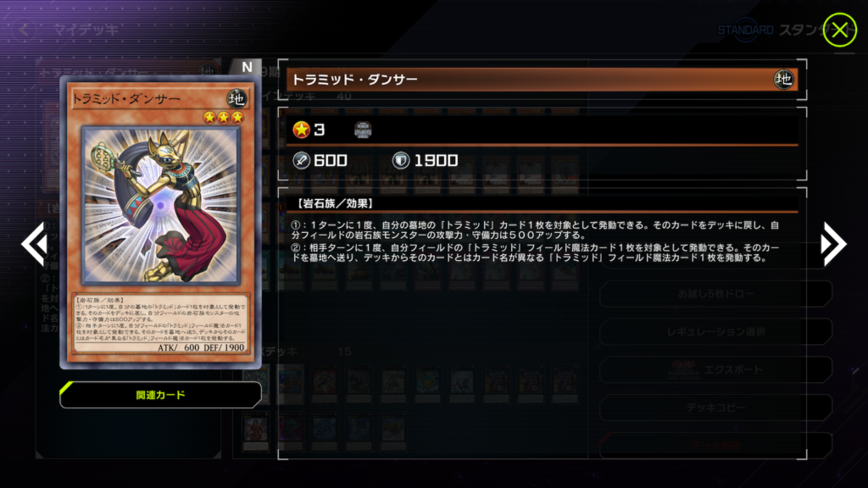Click the DEF shield icon beside 1900
The image size is (868, 488).
[x=401, y=160]
